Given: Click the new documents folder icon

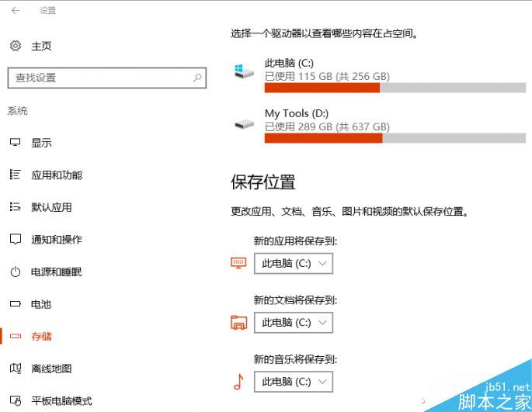Looking at the screenshot, I should [238, 323].
